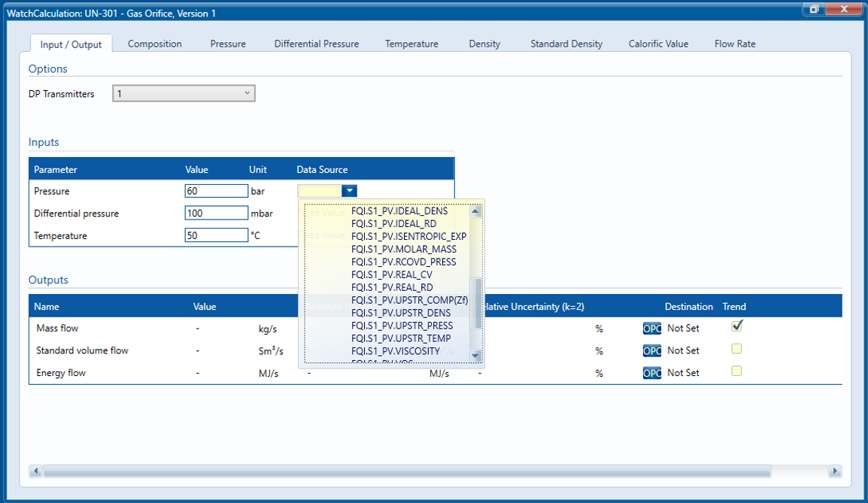Untick the Trend checkbox for Mass flow
The image size is (868, 503).
(x=736, y=326)
